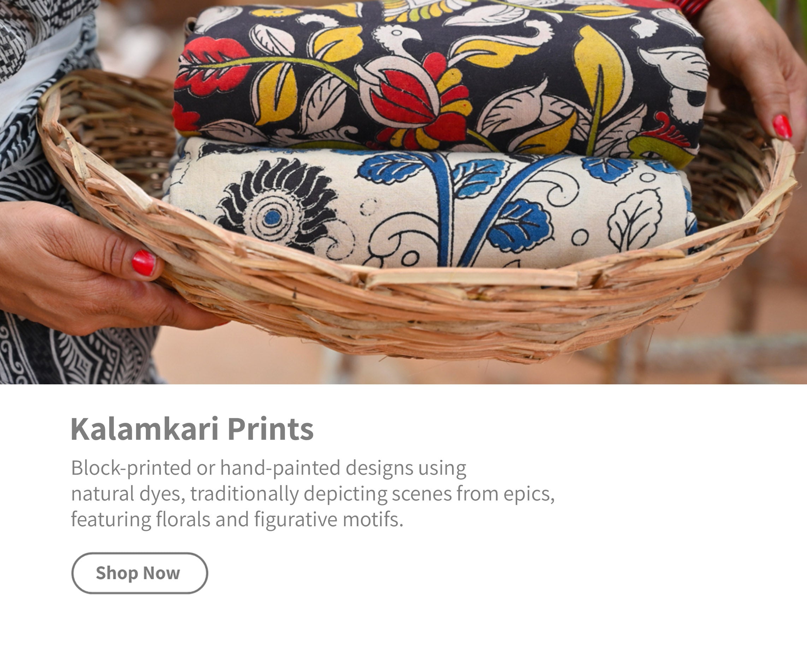
Task: Open the Kalamkari Prints heading
Action: pos(192,429)
